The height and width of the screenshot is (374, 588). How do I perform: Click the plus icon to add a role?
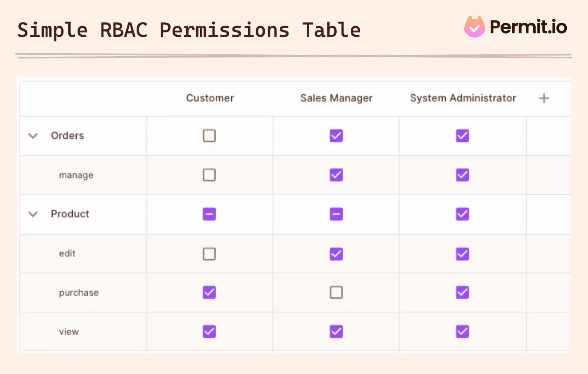pos(544,98)
